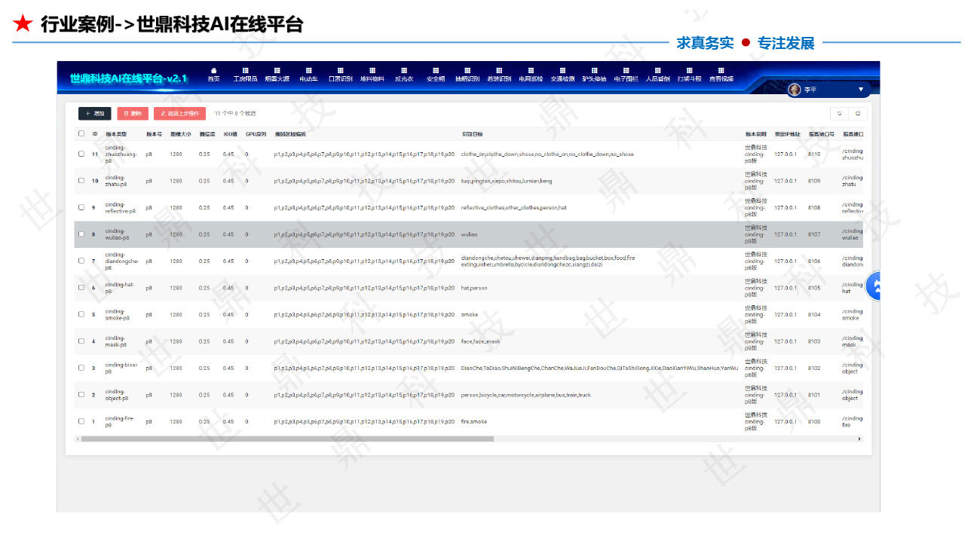The width and height of the screenshot is (980, 535).
Task: Go to the 首页 home tab
Action: (213, 75)
